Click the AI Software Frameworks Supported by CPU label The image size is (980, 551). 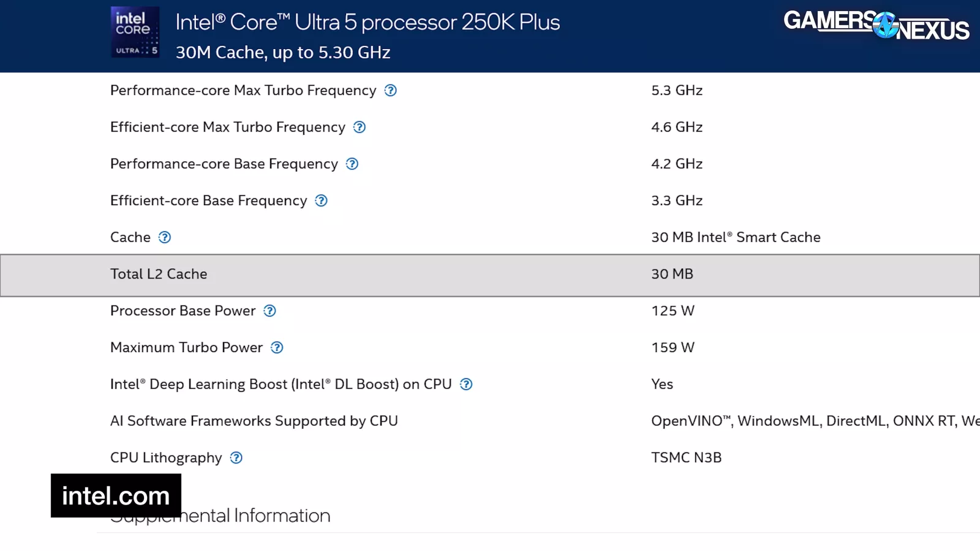click(x=254, y=421)
